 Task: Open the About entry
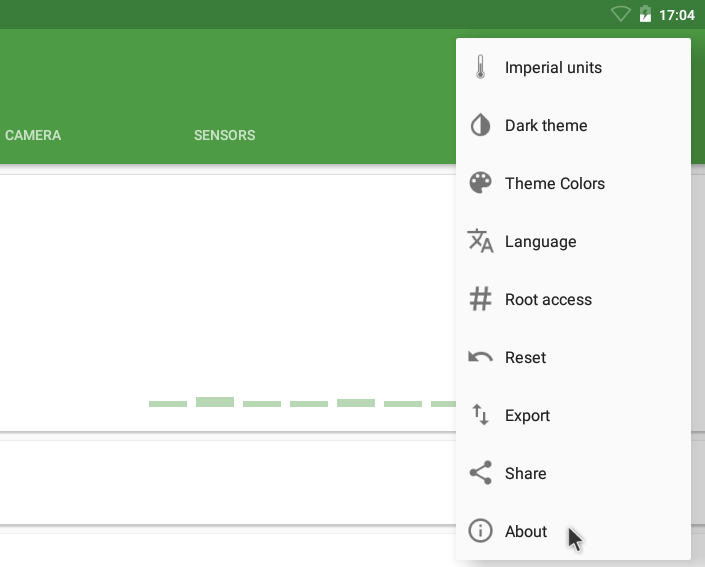[x=573, y=531]
